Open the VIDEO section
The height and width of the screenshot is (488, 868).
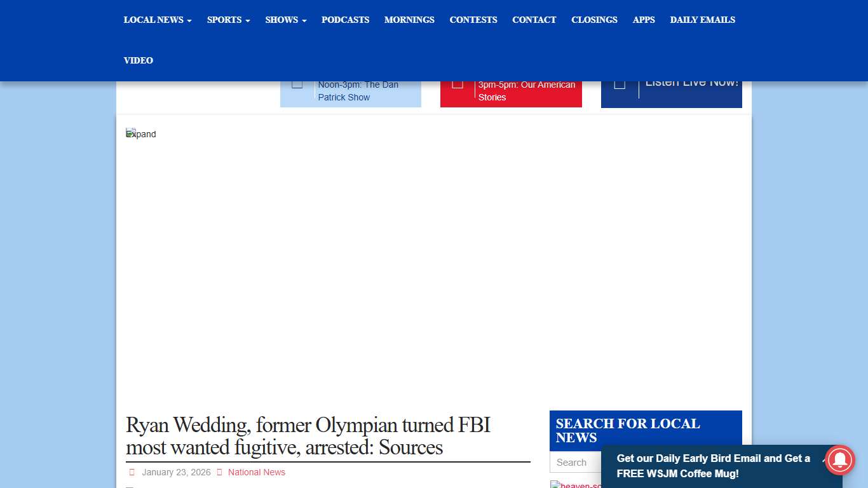point(138,60)
